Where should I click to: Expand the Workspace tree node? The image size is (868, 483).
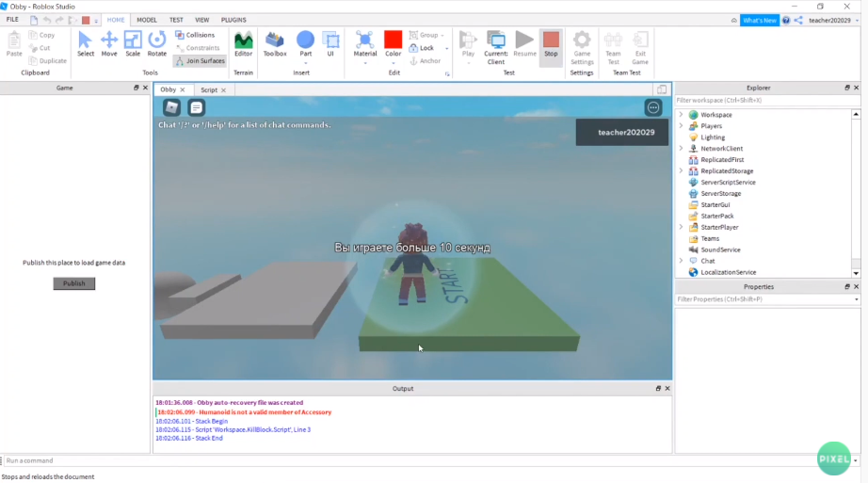click(681, 115)
